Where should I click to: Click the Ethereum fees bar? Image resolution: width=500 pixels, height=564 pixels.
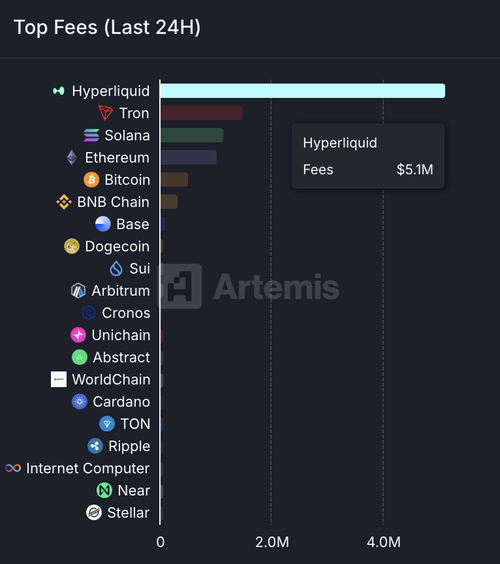coord(189,158)
